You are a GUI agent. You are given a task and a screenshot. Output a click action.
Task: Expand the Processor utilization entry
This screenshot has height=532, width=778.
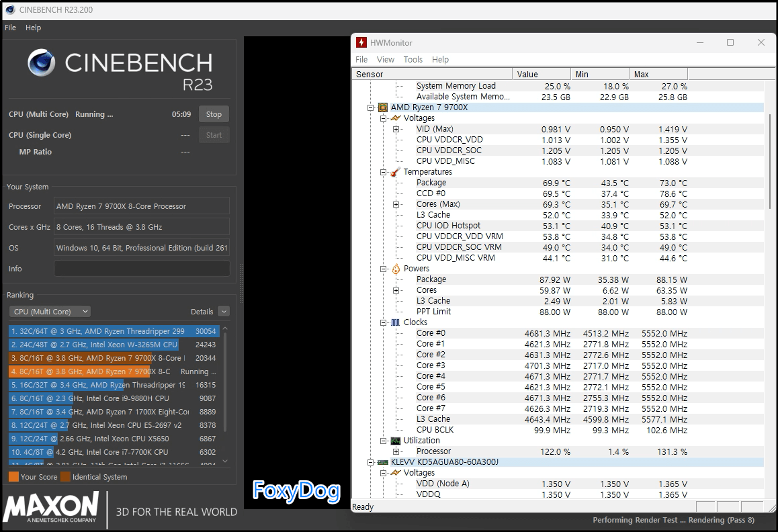click(396, 451)
